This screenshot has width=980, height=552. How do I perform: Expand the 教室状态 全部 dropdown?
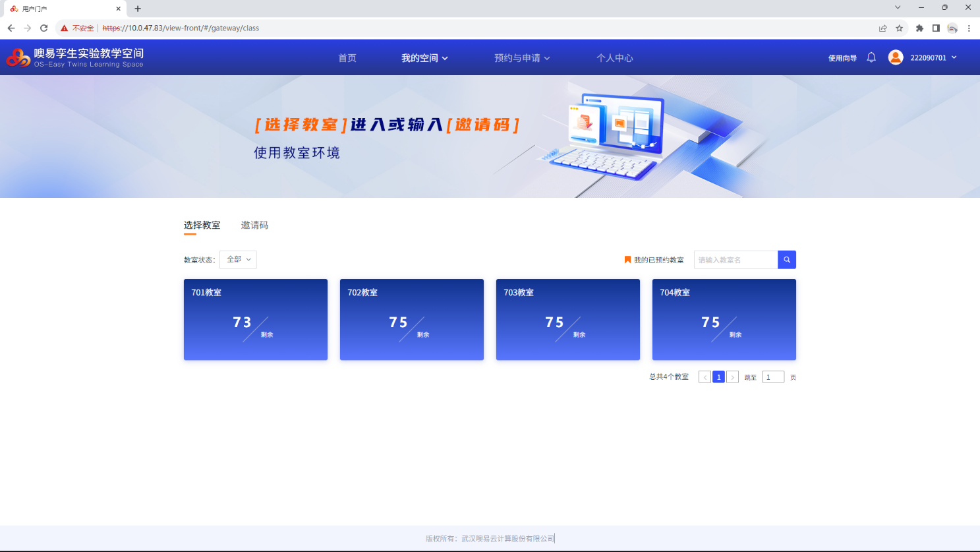[x=238, y=260]
